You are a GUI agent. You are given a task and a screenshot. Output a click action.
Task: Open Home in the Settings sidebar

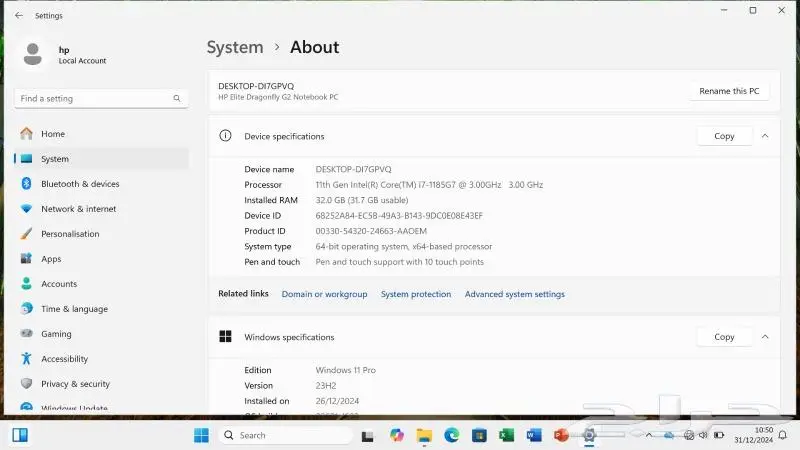[102, 134]
